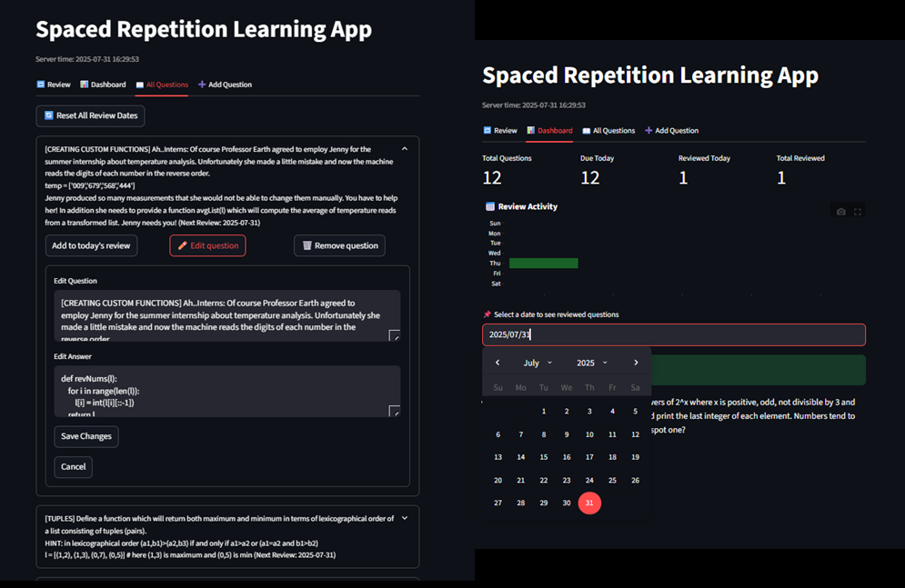Click server time text in left window
The width and height of the screenshot is (905, 588).
point(87,59)
